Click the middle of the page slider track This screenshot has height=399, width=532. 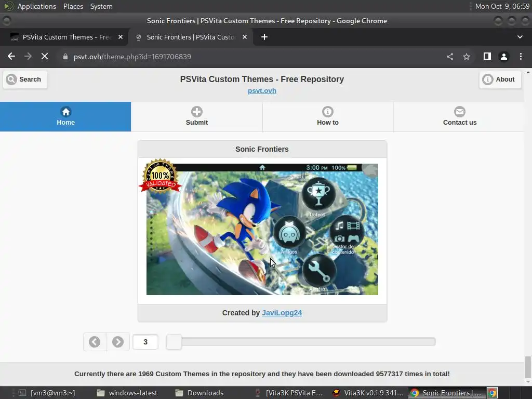pyautogui.click(x=301, y=342)
